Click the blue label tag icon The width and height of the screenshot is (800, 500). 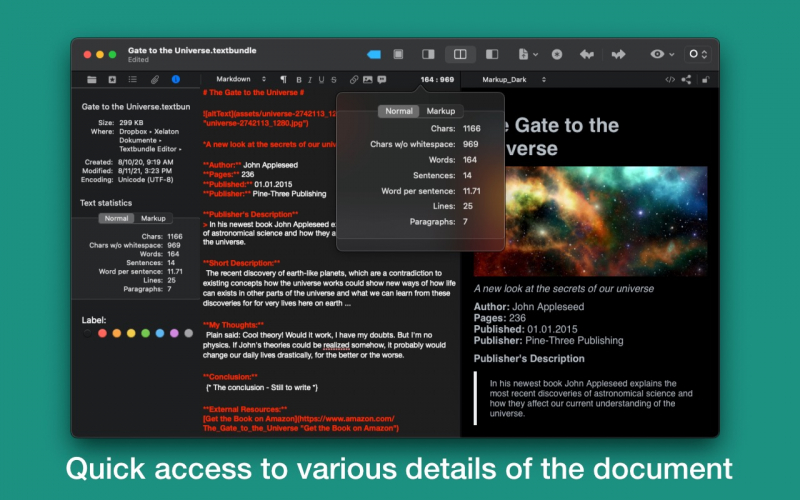pos(374,54)
